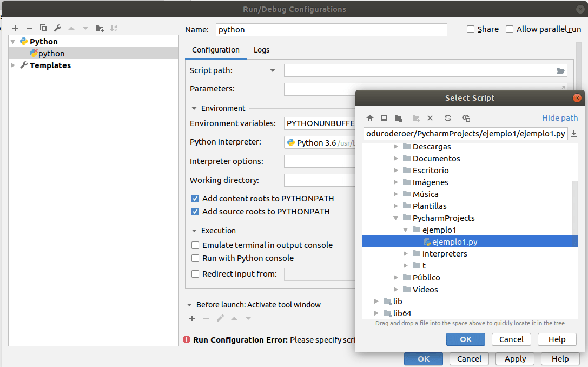This screenshot has width=588, height=367.
Task: Move before launch task down arrow
Action: click(x=248, y=318)
